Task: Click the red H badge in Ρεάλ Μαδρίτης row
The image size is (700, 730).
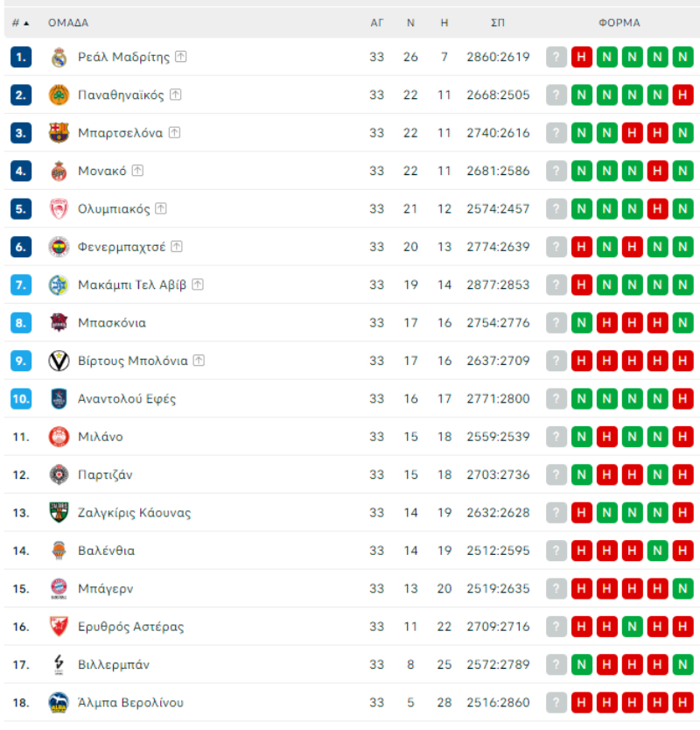Action: pos(582,58)
